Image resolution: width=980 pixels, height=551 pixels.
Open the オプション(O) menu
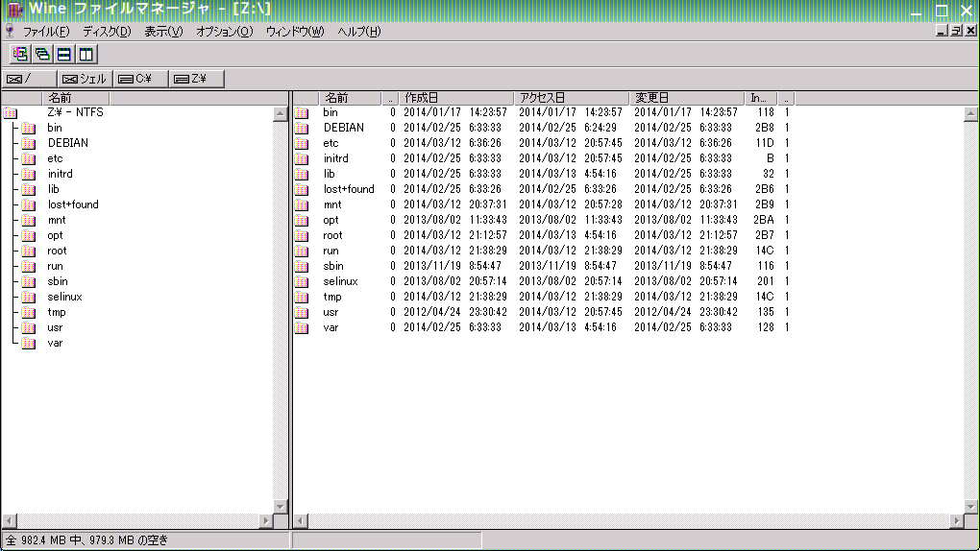pyautogui.click(x=225, y=32)
